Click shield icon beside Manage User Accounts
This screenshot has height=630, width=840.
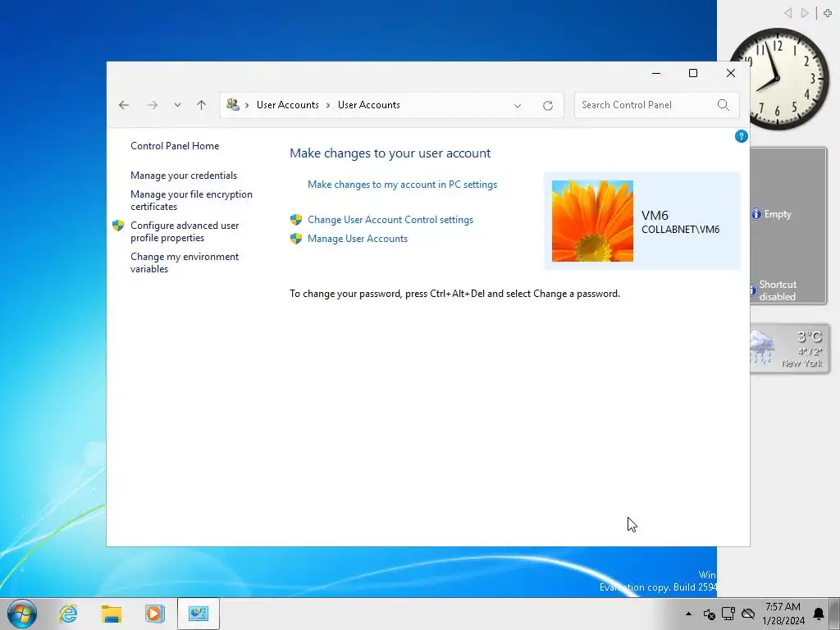pyautogui.click(x=296, y=239)
